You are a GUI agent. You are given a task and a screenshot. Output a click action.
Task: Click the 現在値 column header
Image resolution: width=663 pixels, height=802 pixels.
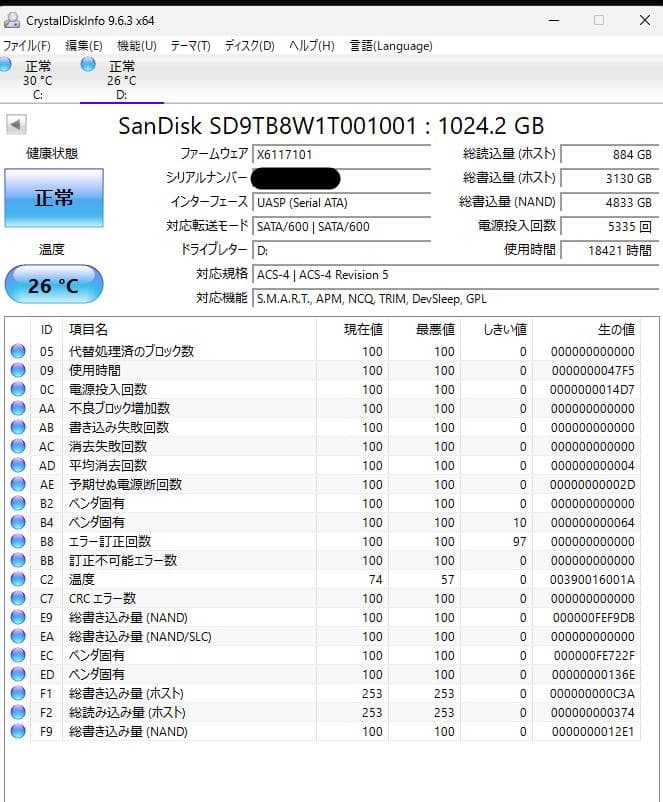(x=352, y=329)
